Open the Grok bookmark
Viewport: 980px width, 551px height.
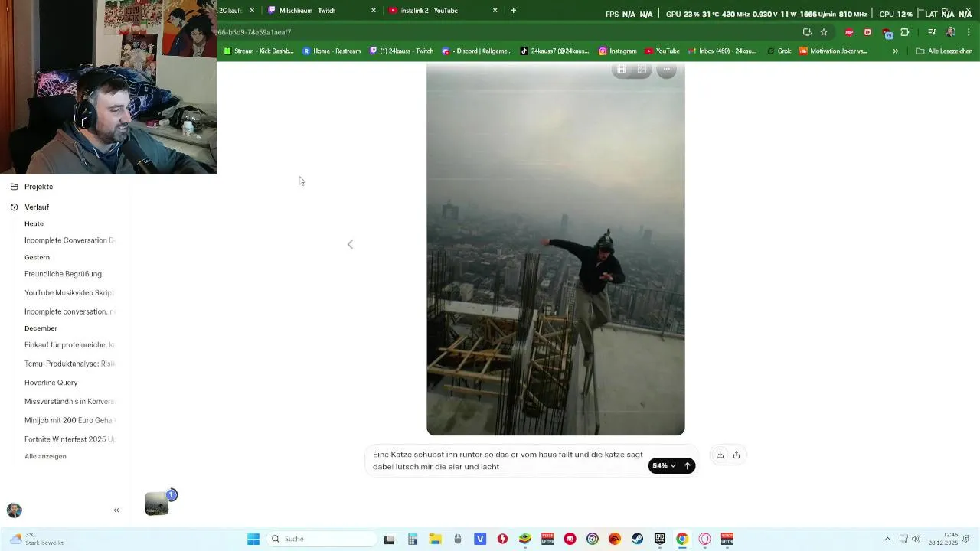pos(779,51)
